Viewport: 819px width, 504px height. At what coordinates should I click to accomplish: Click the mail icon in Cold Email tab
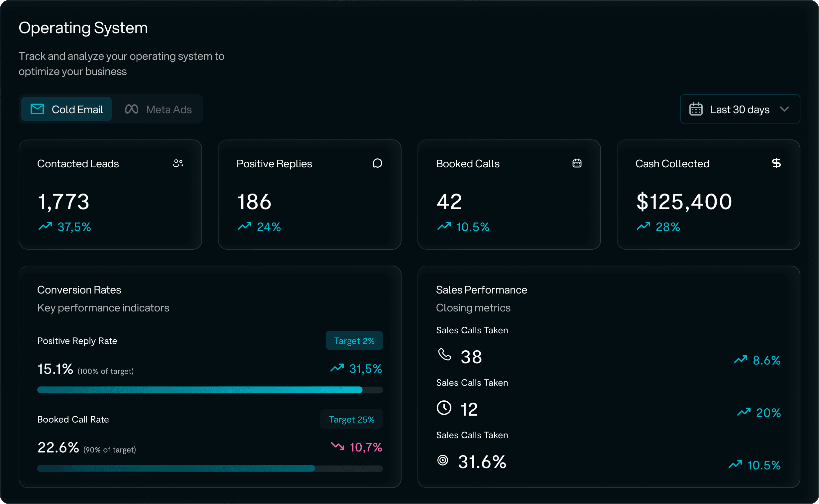(x=37, y=109)
